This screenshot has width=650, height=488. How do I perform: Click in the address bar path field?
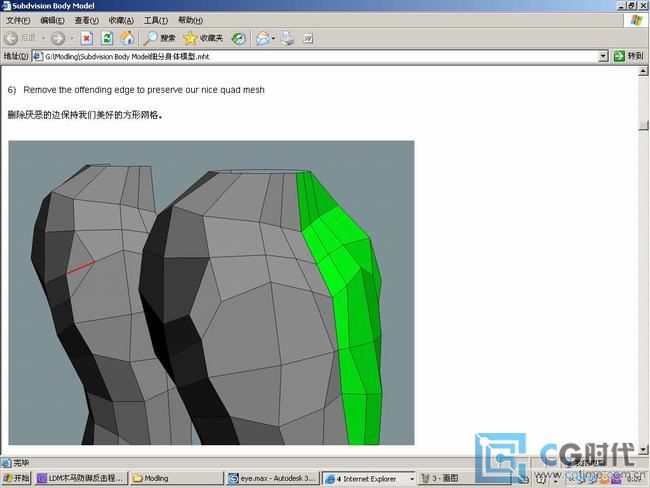pyautogui.click(x=319, y=56)
